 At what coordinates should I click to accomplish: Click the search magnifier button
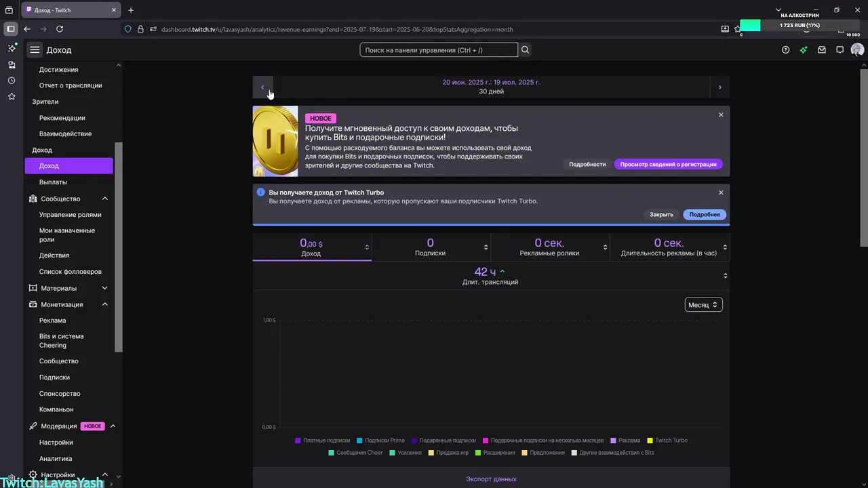point(526,49)
